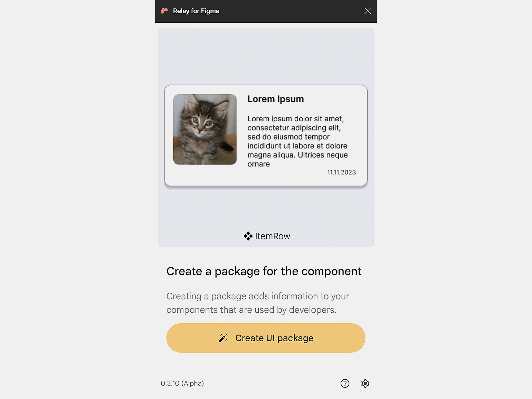The height and width of the screenshot is (399, 532).
Task: Click the Lorem Ipsum card heading
Action: click(x=276, y=99)
